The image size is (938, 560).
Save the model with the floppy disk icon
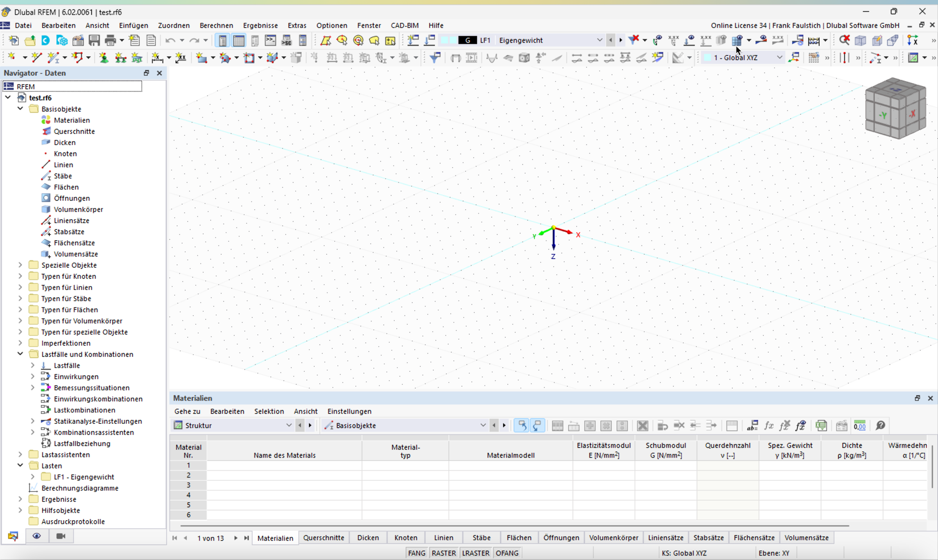(x=94, y=40)
